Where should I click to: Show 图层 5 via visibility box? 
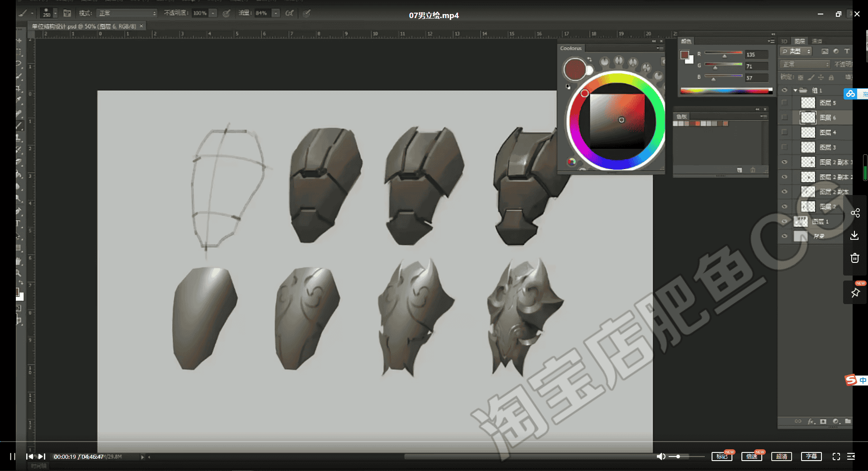point(784,103)
